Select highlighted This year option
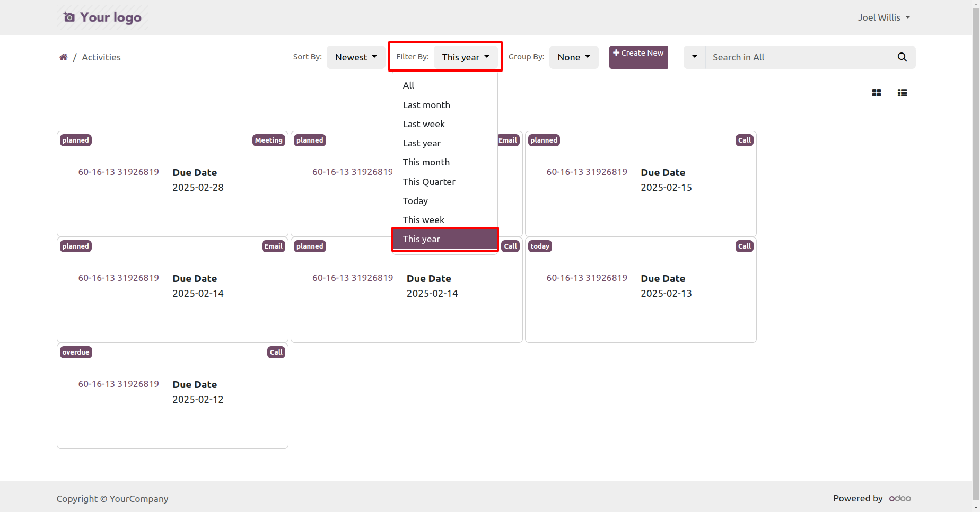980x512 pixels. pos(445,239)
